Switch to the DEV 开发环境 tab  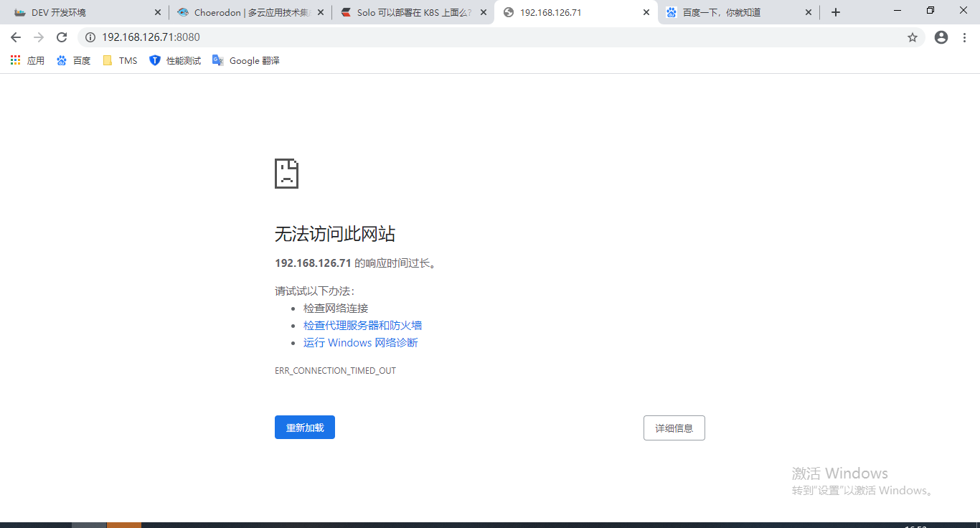click(x=87, y=12)
